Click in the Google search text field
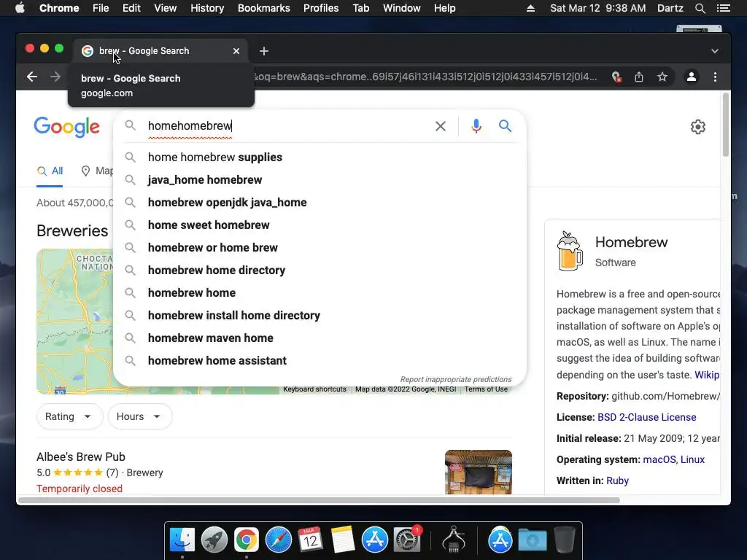 coord(286,126)
